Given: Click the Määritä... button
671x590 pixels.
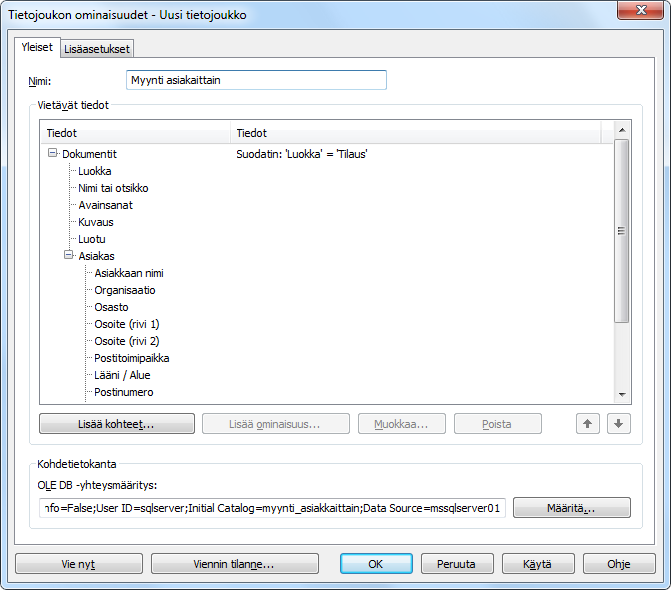Looking at the screenshot, I should tap(571, 508).
